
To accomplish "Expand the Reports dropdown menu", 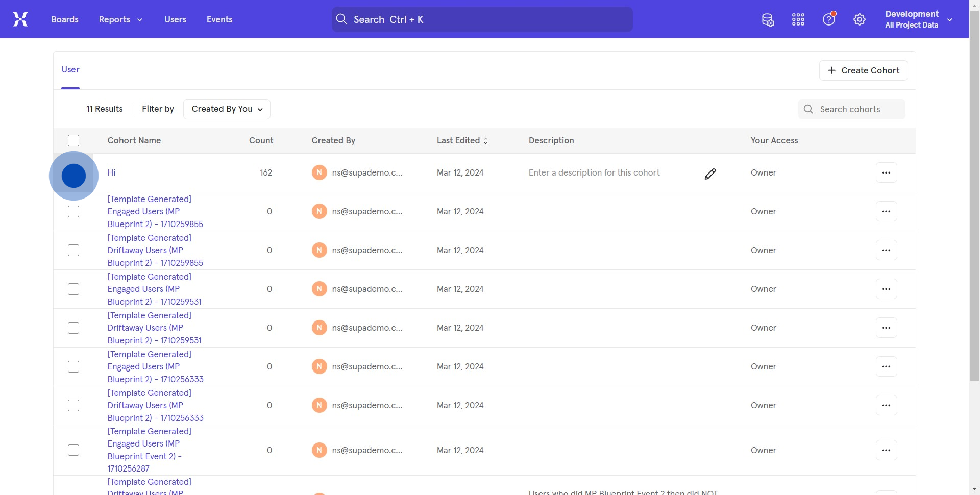I will tap(120, 19).
